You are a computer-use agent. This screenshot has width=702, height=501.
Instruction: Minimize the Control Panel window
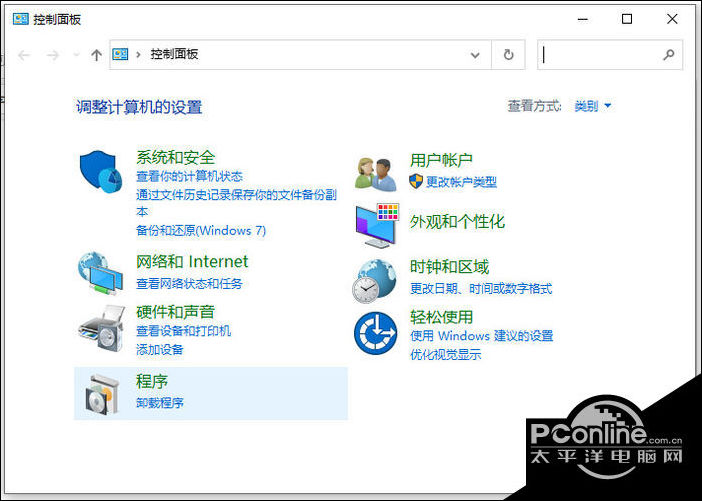click(x=582, y=19)
